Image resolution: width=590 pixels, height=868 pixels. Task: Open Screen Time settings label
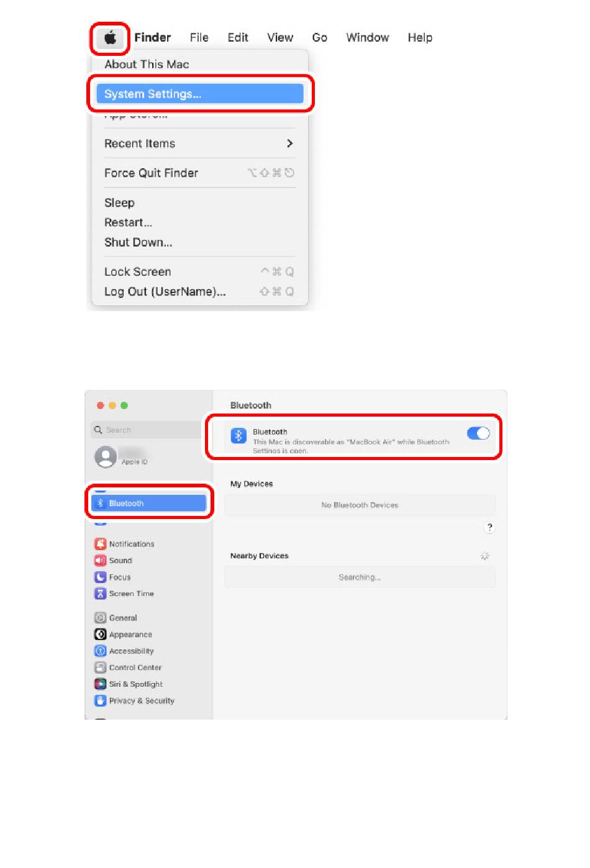coord(131,594)
